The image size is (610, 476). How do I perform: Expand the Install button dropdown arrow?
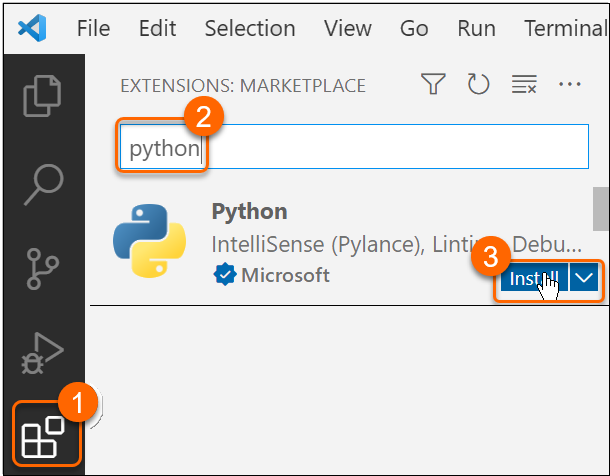click(584, 278)
